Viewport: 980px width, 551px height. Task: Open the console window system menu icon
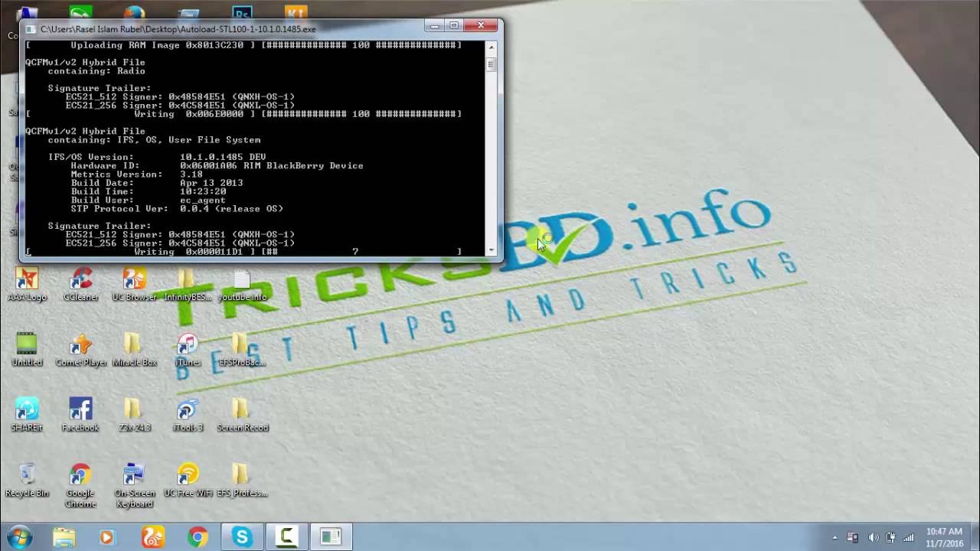pos(31,29)
